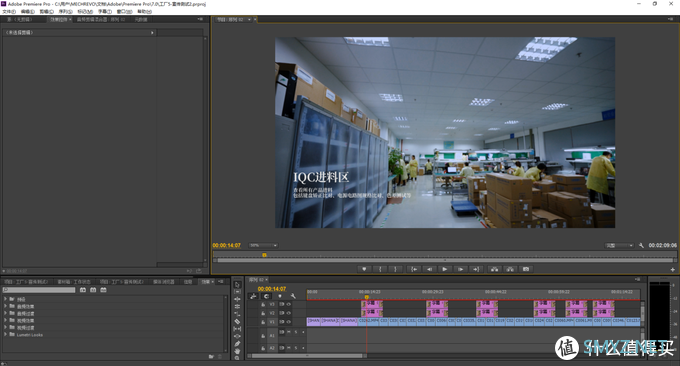
Task: Open Program monitor settings wrench
Action: [641, 245]
